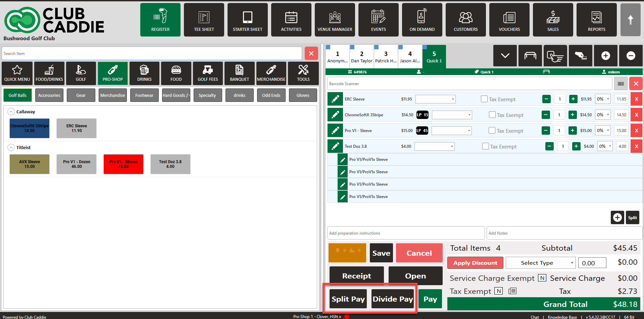Screen dimensions: 644x319
Task: Open the Venue Manager module
Action: 335,20
